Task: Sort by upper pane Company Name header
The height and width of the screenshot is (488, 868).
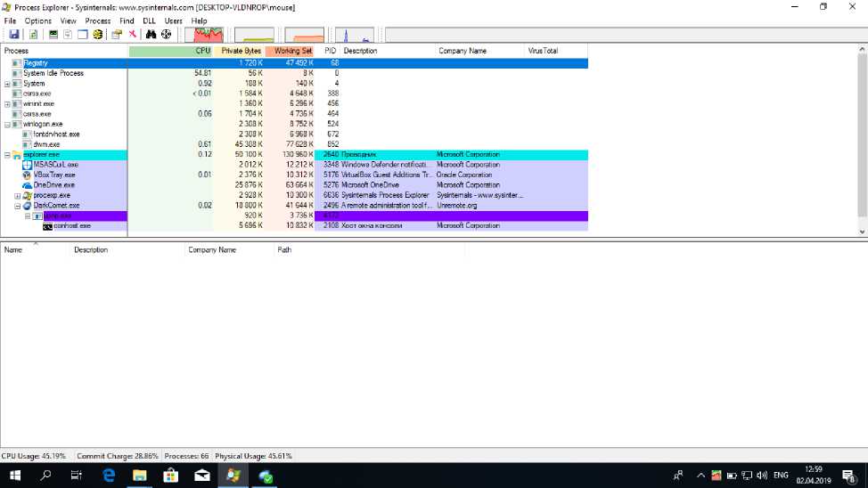Action: tap(479, 51)
